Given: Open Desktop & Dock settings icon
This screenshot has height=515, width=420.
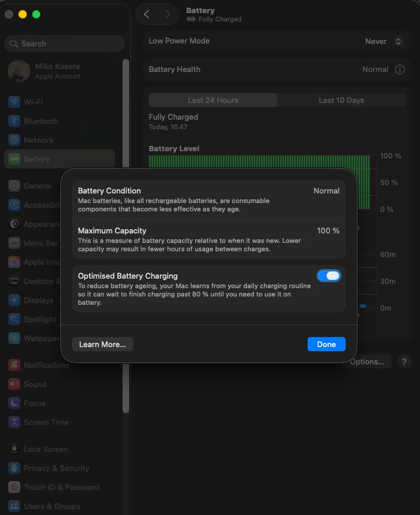Looking at the screenshot, I should [14, 281].
